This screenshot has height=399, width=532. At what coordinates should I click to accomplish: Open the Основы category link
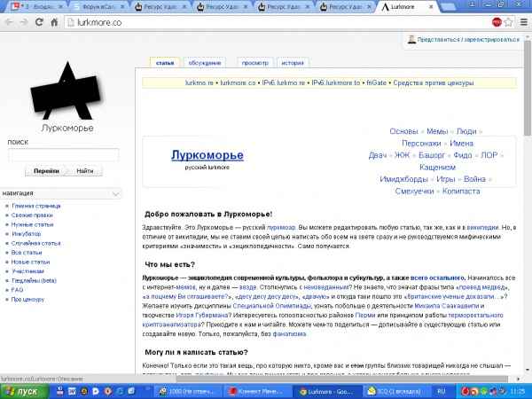[403, 131]
